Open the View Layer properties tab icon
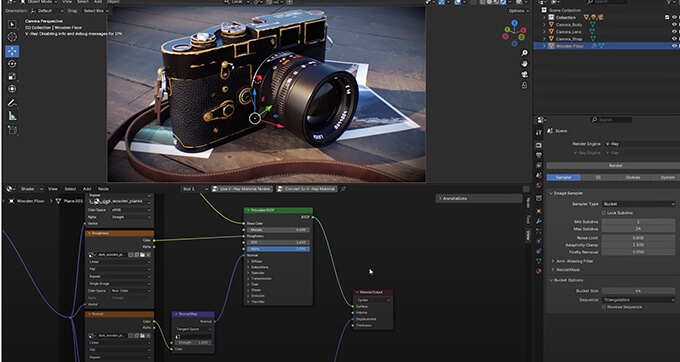The width and height of the screenshot is (680, 362). 539,165
